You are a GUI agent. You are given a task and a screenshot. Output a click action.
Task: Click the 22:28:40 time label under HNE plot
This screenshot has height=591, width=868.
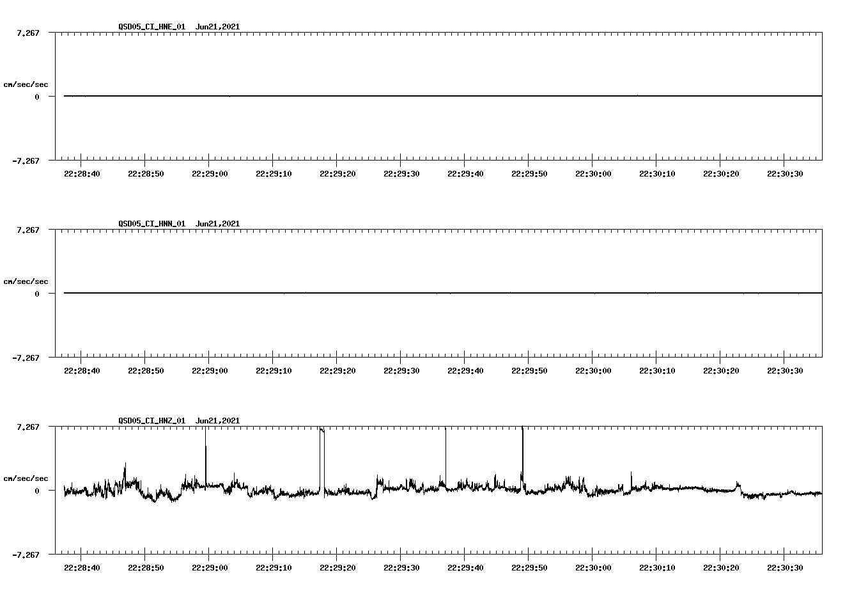pyautogui.click(x=82, y=174)
